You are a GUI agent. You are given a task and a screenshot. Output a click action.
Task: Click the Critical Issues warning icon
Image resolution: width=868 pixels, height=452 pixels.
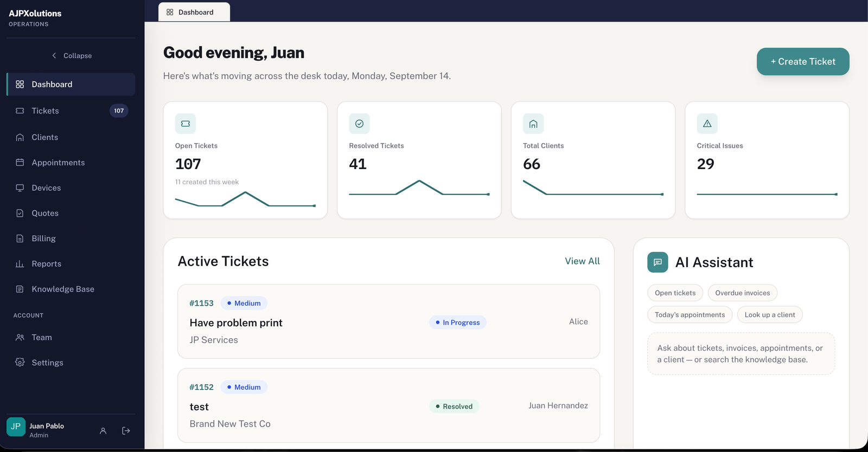pyautogui.click(x=707, y=124)
